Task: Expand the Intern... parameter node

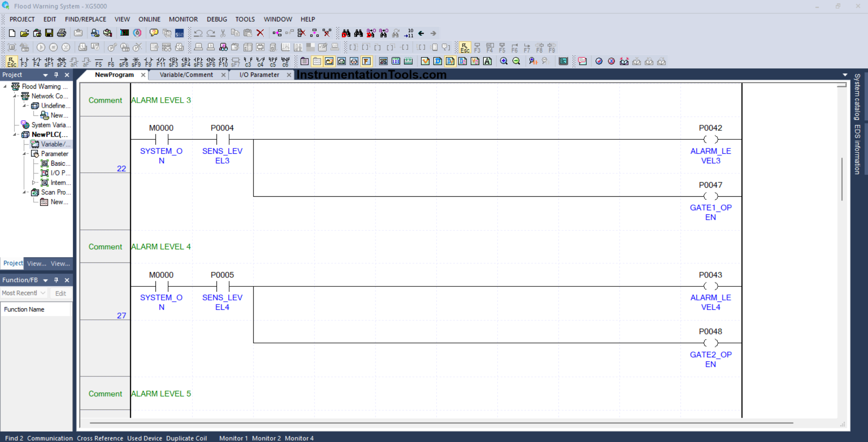Action: pyautogui.click(x=33, y=183)
